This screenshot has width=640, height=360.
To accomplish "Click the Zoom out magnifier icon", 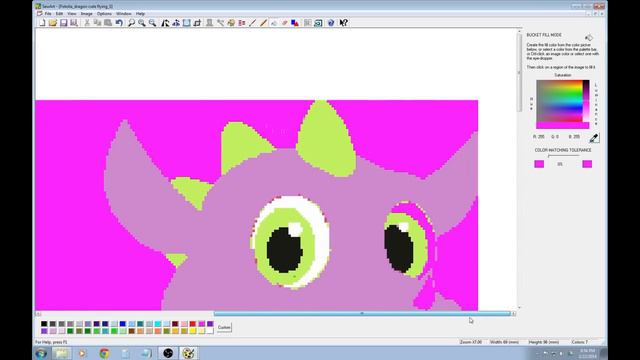I will pos(152,23).
